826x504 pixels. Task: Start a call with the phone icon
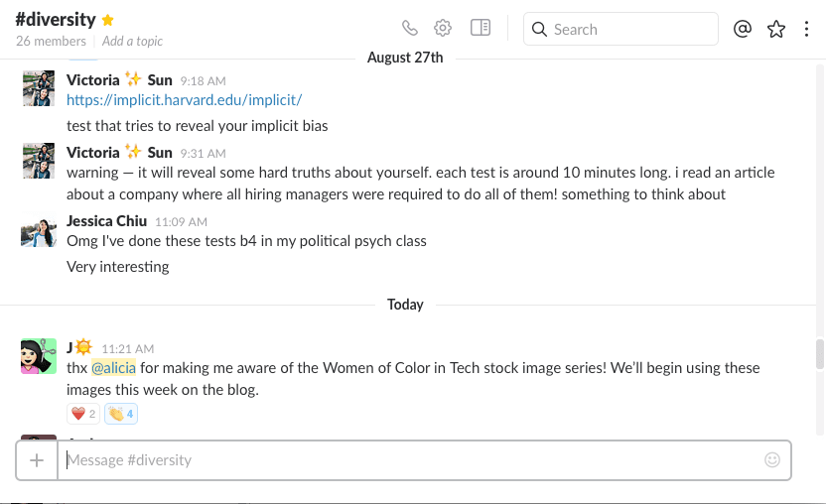(x=410, y=28)
